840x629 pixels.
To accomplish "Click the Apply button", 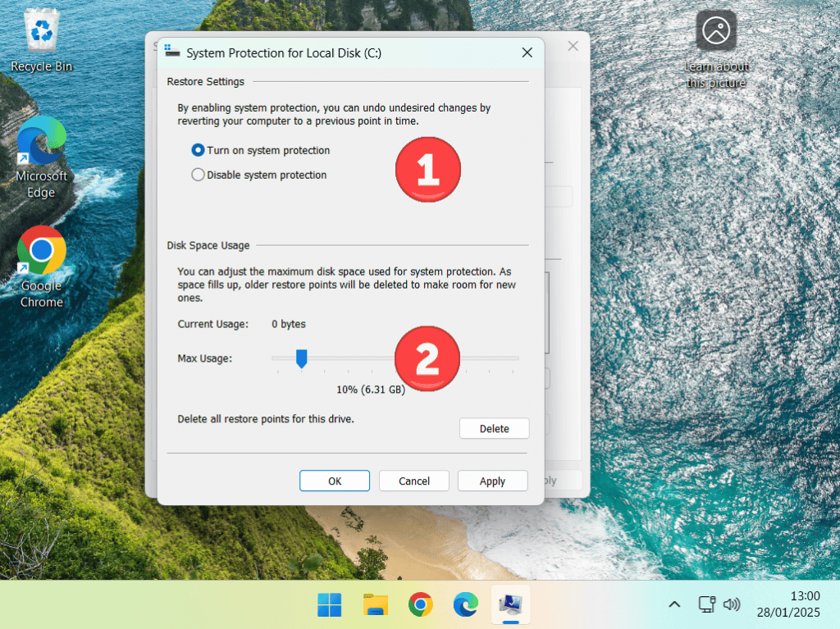I will (492, 481).
